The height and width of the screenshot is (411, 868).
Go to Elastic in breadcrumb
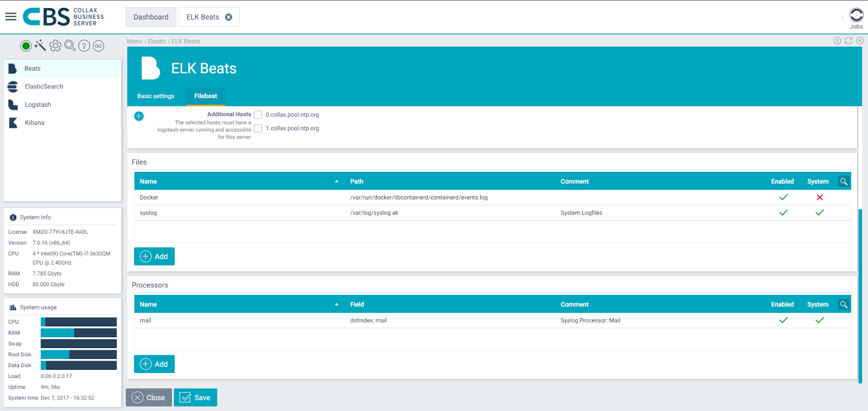point(157,41)
